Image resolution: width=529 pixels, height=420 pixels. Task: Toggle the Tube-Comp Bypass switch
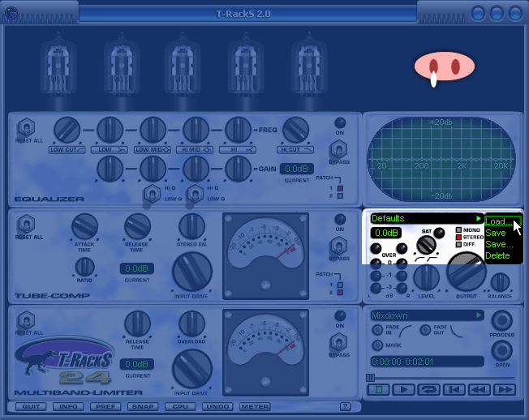tap(338, 246)
